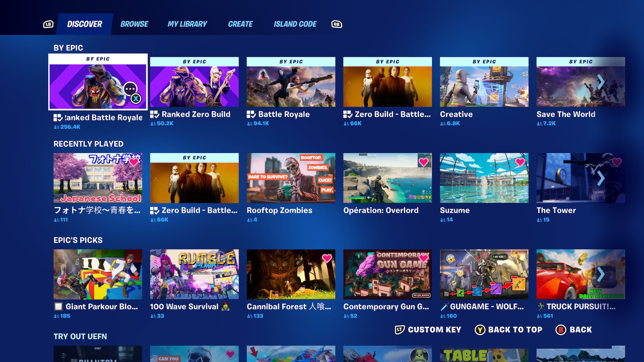Viewport: 644px width, 362px height.
Task: Expand By Epic row with the right chevron
Action: (x=601, y=82)
